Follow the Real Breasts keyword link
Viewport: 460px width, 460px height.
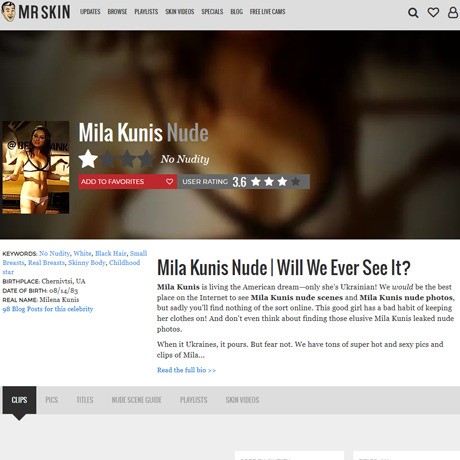[46, 263]
